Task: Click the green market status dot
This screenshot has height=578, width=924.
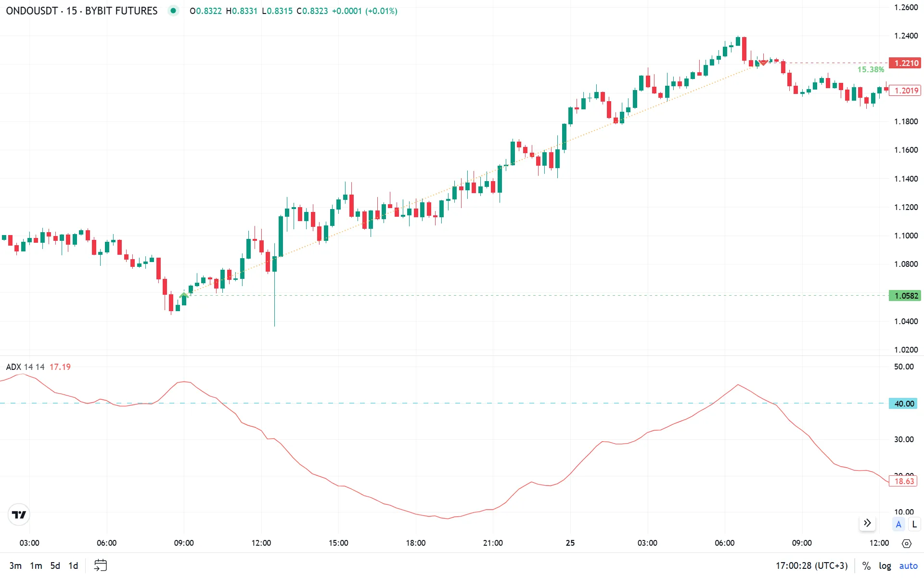Action: [173, 11]
